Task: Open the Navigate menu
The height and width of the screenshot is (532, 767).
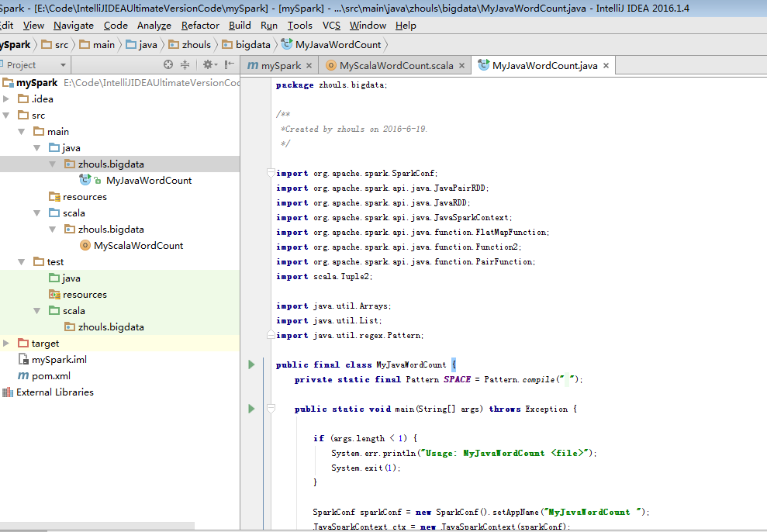Action: (x=74, y=26)
